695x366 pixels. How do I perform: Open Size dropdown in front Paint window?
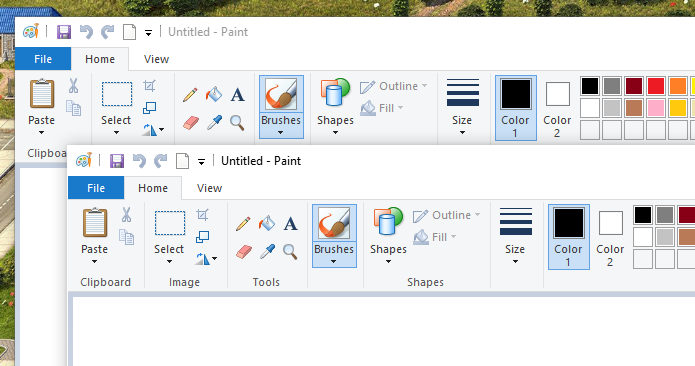515,261
